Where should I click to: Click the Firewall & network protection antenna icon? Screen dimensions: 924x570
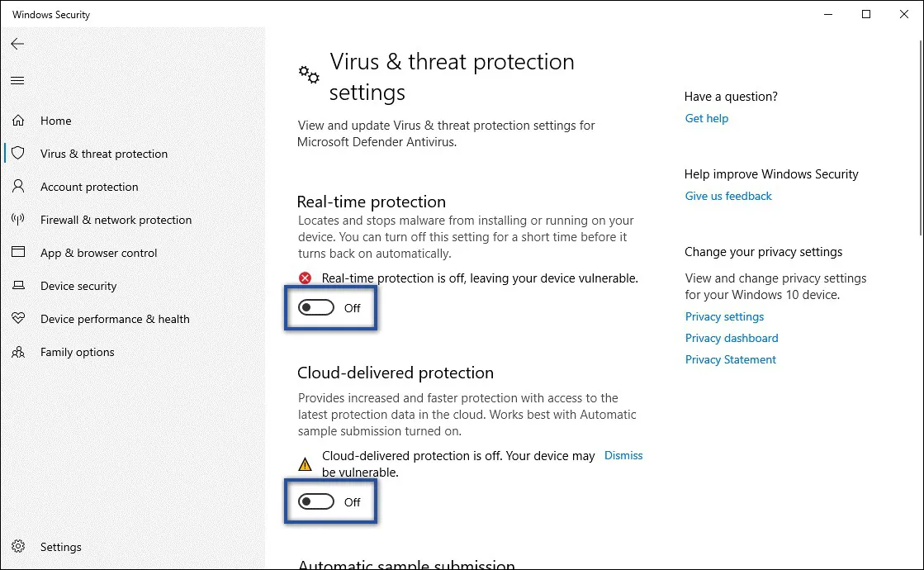[18, 220]
